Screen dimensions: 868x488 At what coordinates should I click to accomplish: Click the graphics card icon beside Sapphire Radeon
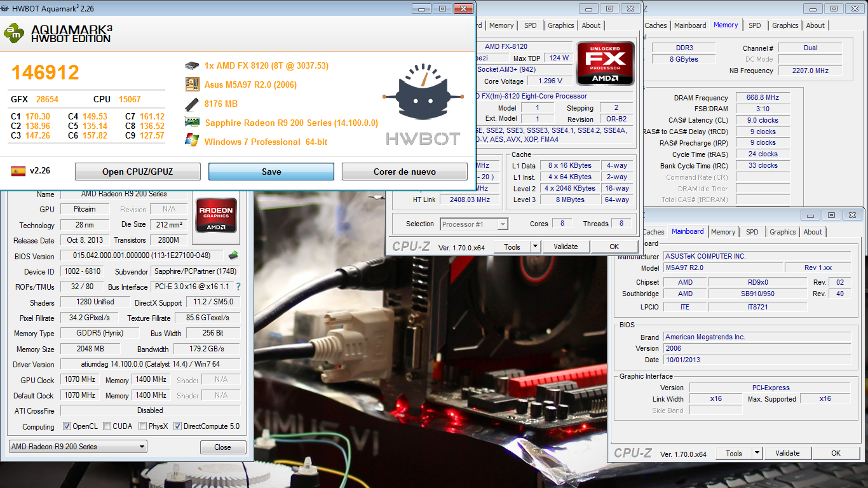(x=192, y=123)
